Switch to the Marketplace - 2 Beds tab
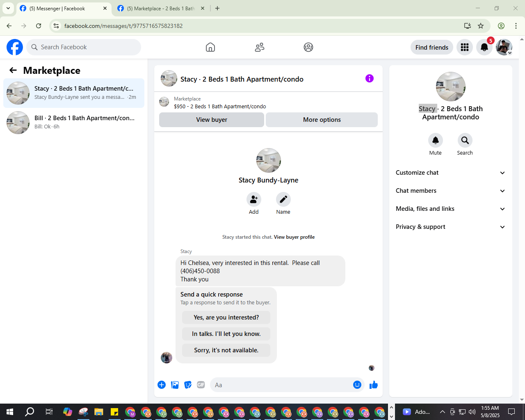525x420 pixels. 161,8
